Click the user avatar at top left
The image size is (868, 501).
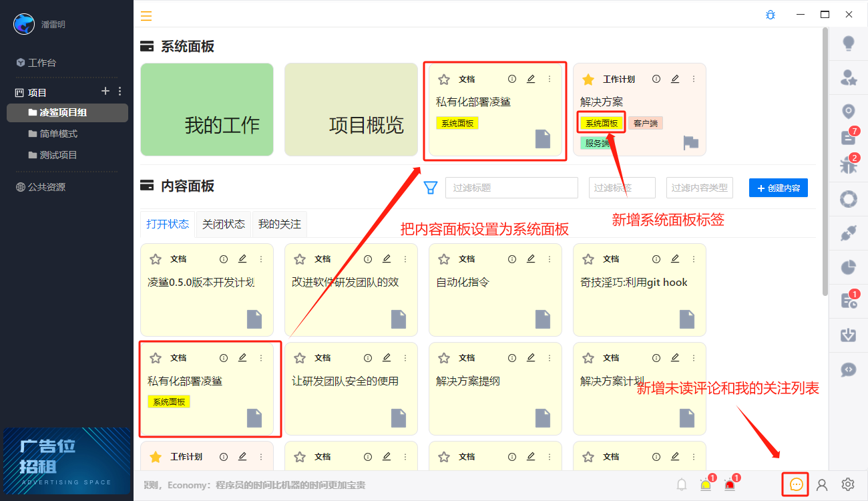coord(24,24)
